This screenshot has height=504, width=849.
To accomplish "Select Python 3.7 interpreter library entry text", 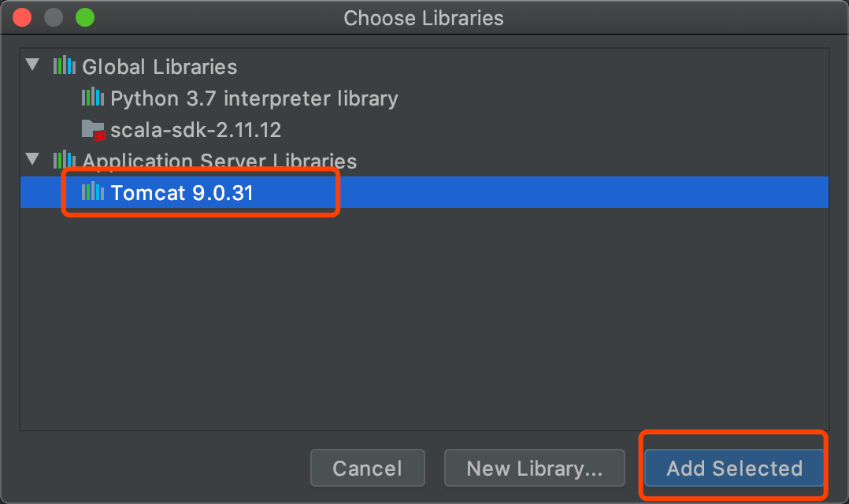I will click(254, 98).
